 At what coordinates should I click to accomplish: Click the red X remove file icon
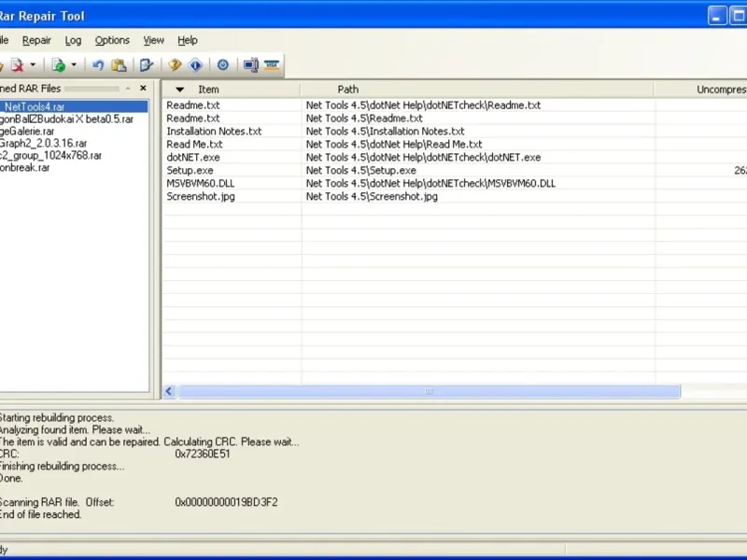(18, 65)
